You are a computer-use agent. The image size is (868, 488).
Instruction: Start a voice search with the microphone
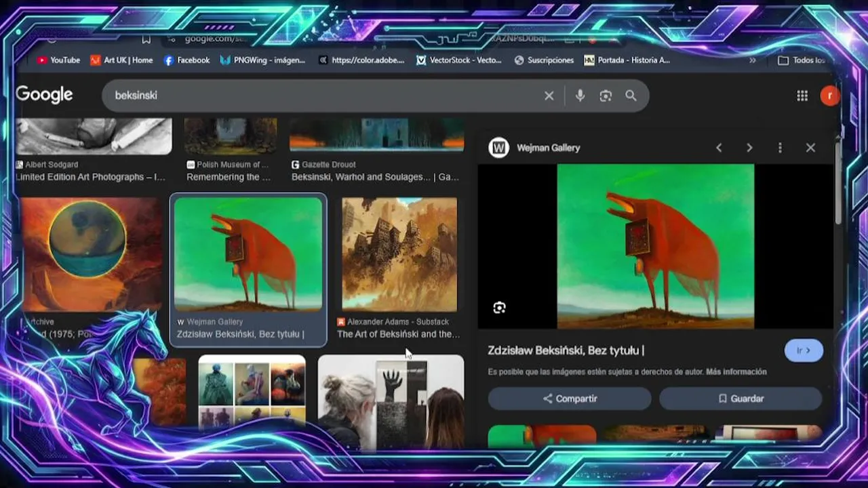point(580,96)
